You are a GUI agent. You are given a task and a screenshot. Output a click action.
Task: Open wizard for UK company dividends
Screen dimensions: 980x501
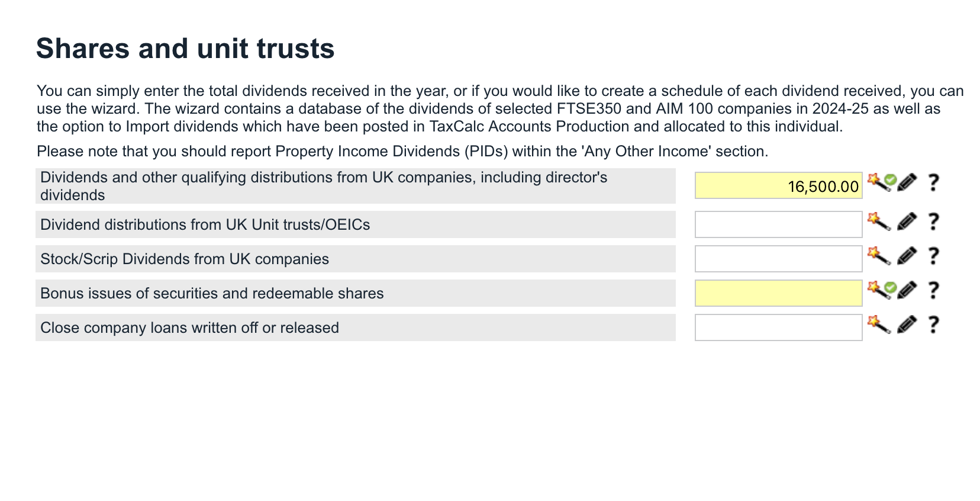[x=878, y=182]
